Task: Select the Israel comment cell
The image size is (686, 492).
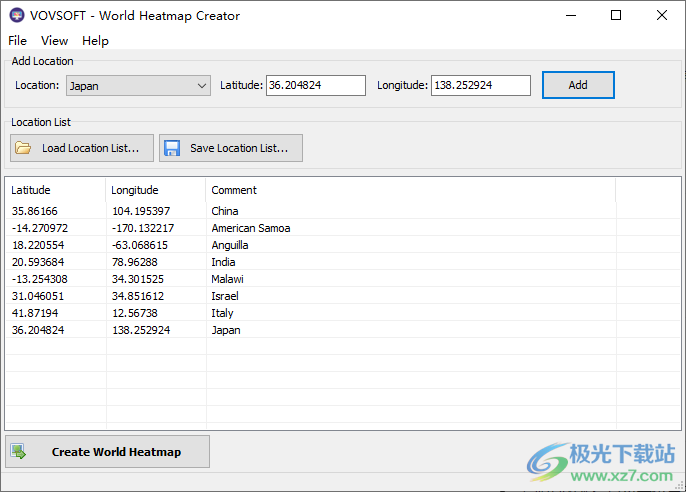Action: coord(225,296)
